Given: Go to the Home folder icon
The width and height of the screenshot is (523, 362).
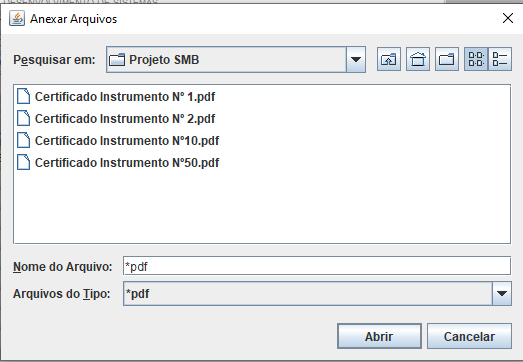Looking at the screenshot, I should pyautogui.click(x=418, y=59).
